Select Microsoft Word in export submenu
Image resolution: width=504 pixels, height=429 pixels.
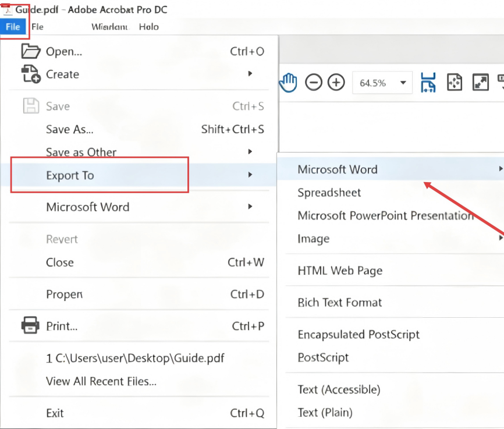pos(391,169)
